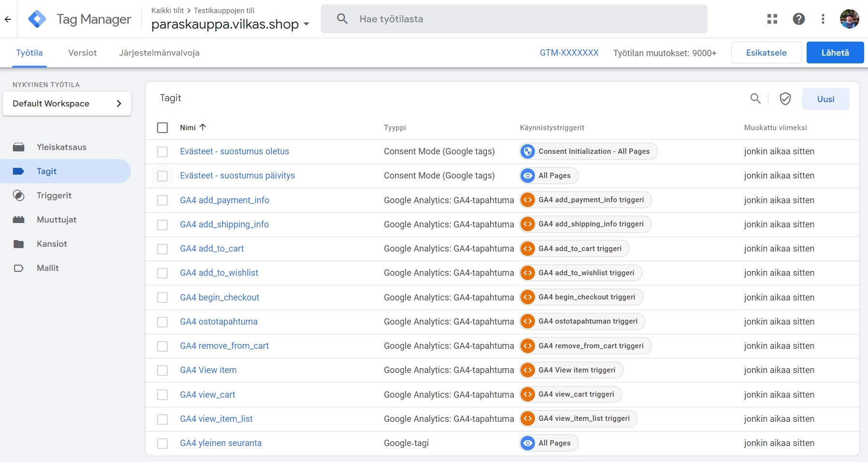The height and width of the screenshot is (462, 868).
Task: Expand the Default Workspace selector
Action: 67,104
